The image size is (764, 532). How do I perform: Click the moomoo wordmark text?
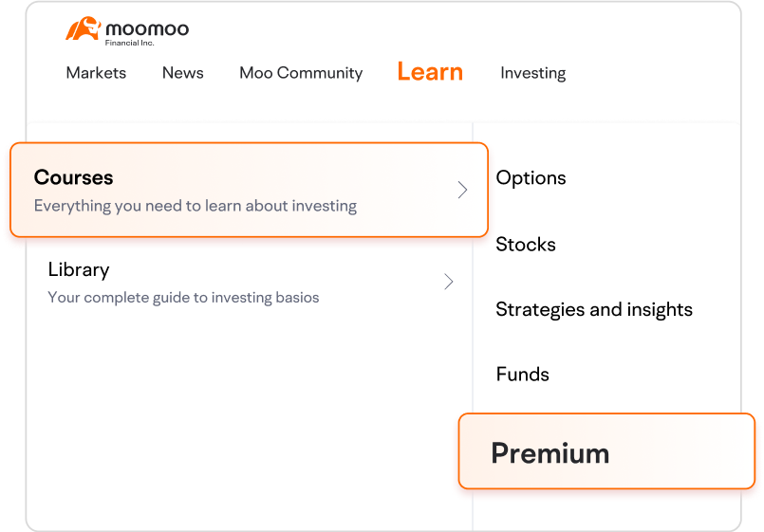click(x=147, y=28)
